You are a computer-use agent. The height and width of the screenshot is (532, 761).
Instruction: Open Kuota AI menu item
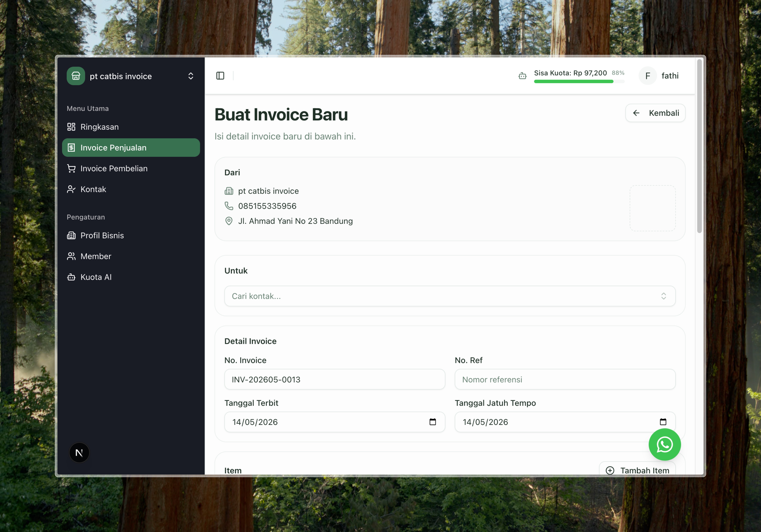click(131, 277)
